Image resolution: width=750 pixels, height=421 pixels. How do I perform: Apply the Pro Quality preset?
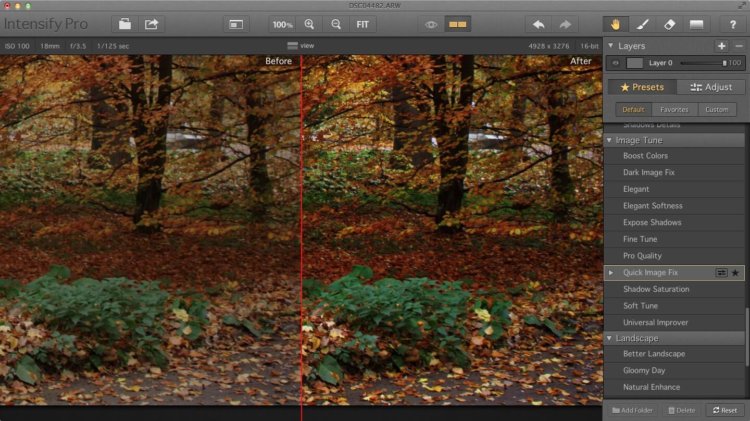coord(674,256)
